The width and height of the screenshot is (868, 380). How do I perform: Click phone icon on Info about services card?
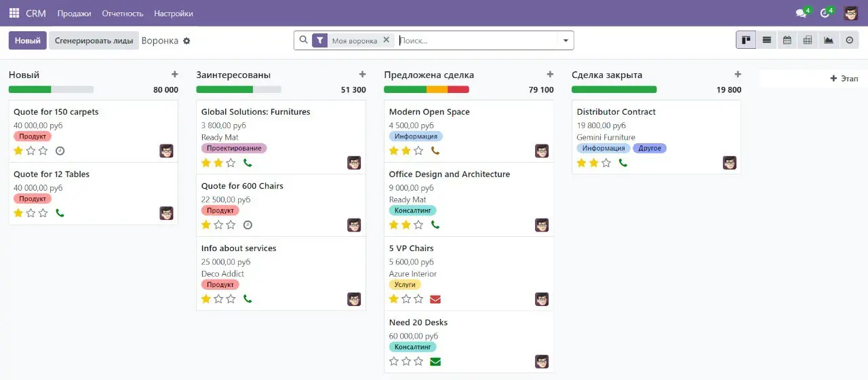pos(248,299)
